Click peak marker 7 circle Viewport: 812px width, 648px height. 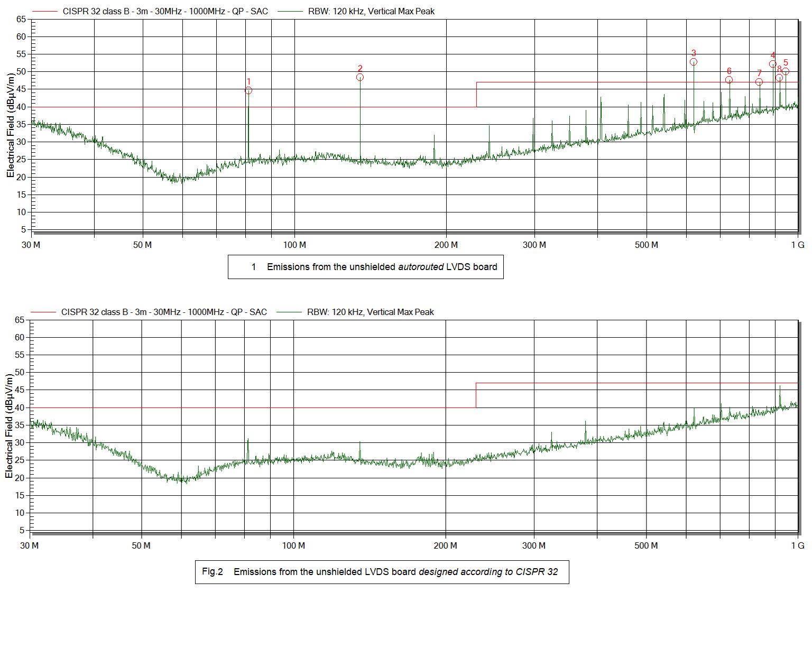[759, 82]
